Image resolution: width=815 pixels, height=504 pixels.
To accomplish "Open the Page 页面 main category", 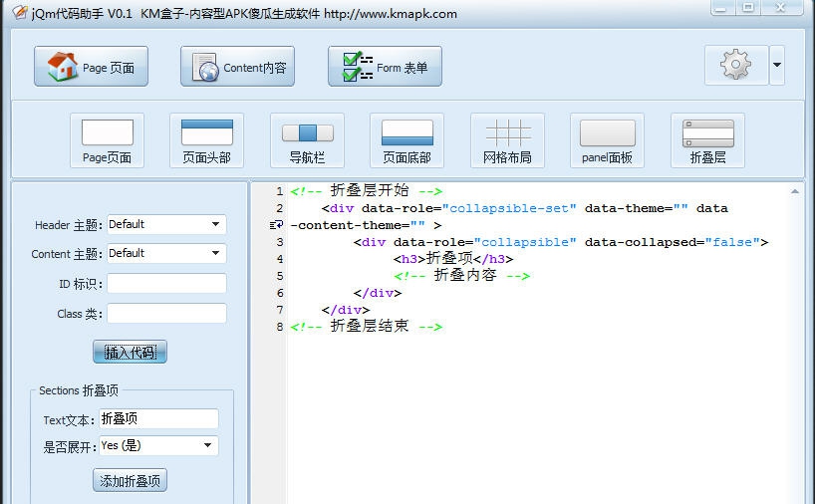I will point(91,67).
